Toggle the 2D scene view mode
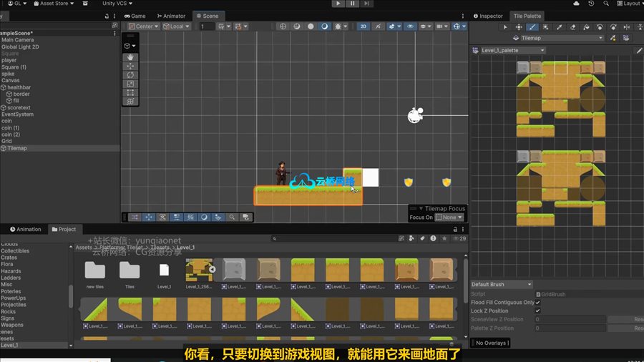Viewport: 644px width, 362px height. [x=363, y=26]
